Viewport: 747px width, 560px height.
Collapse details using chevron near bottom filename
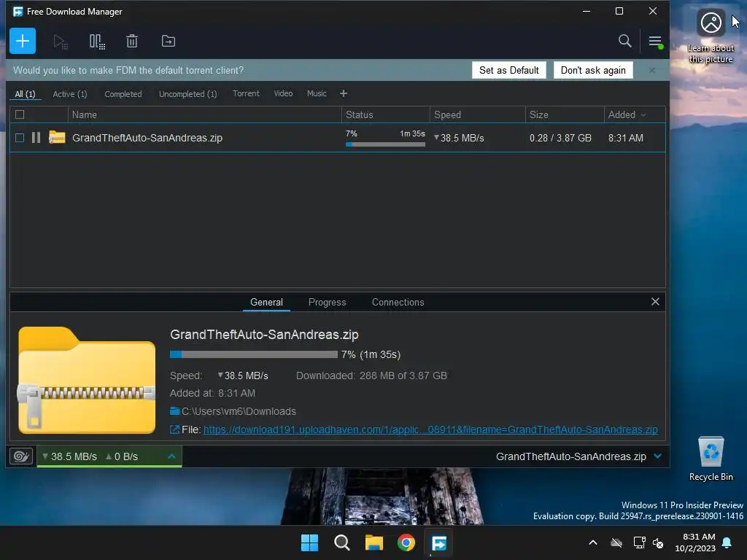click(657, 456)
